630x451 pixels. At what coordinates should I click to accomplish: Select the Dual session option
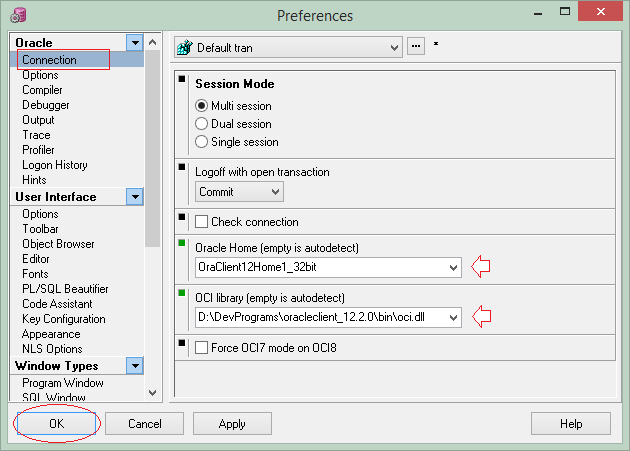[x=201, y=123]
